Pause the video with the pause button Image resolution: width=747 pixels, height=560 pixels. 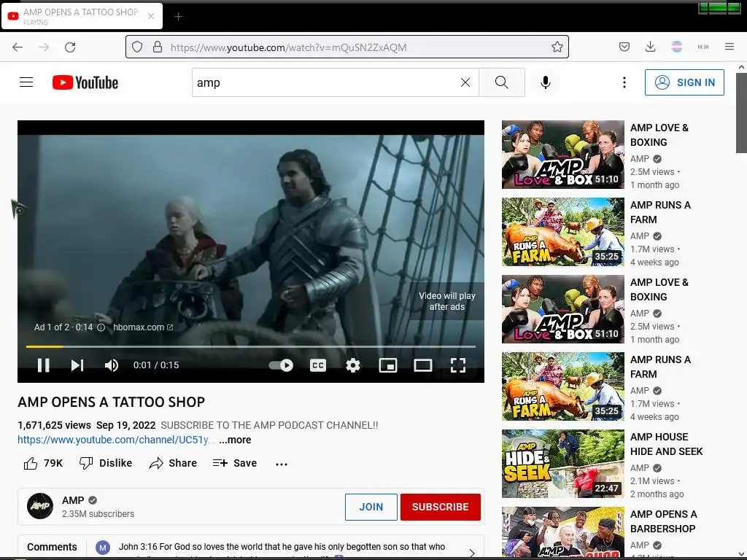(x=43, y=365)
